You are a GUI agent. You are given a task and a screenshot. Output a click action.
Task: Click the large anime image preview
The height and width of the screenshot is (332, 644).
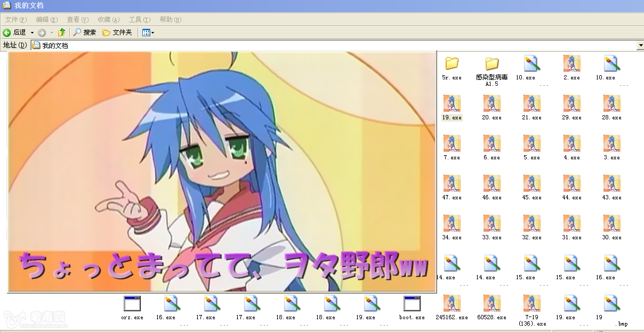pyautogui.click(x=222, y=171)
